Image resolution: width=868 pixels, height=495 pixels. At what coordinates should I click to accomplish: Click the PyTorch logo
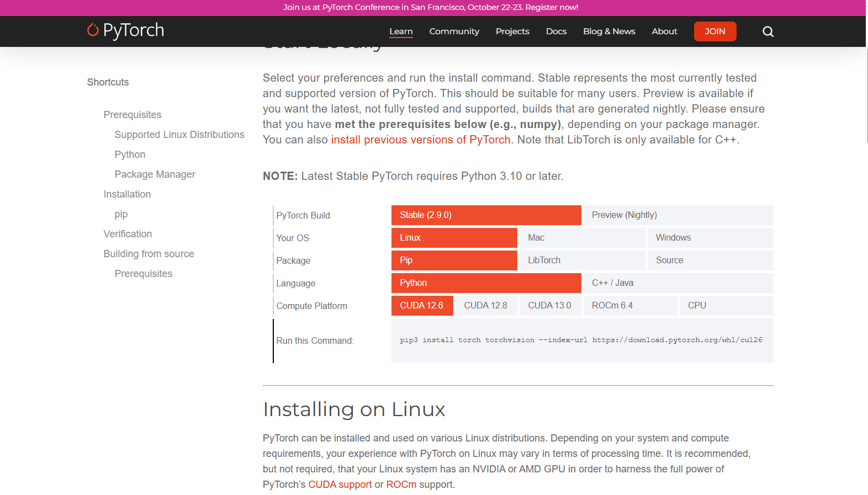click(x=125, y=30)
